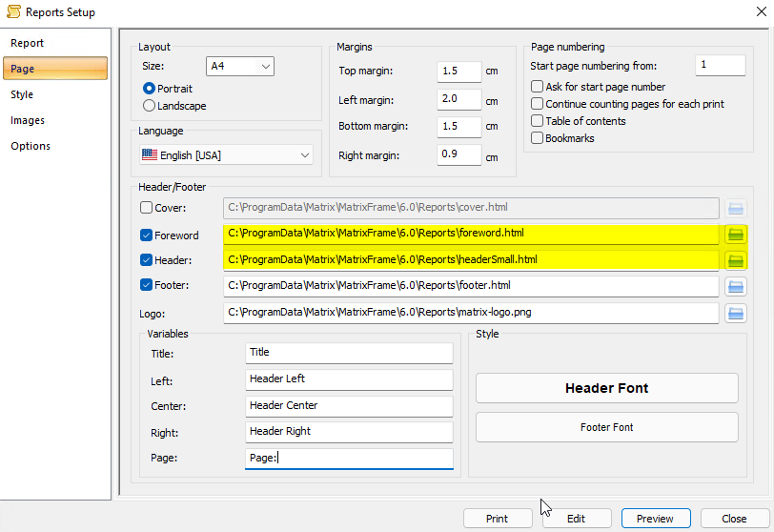Open the Footer Font settings
This screenshot has width=774, height=532.
pos(606,427)
